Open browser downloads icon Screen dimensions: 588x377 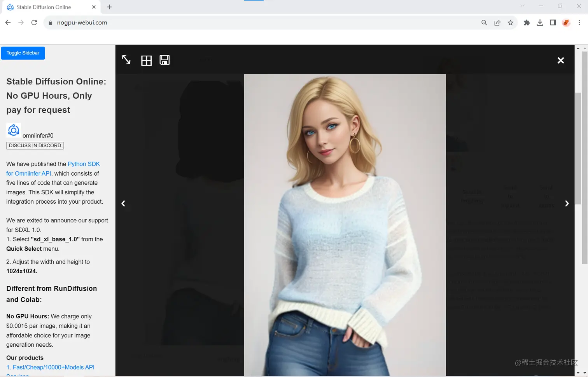(x=540, y=23)
